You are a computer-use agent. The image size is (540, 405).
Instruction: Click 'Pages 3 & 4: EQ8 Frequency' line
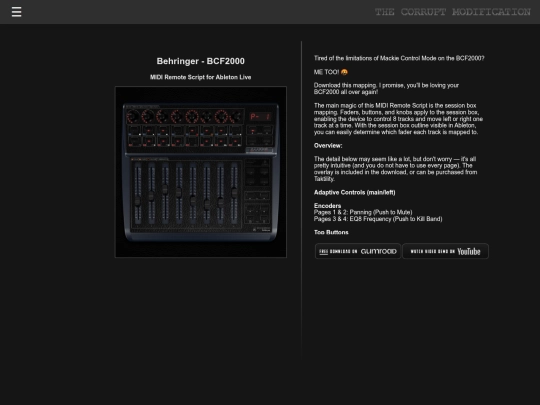tap(378, 219)
